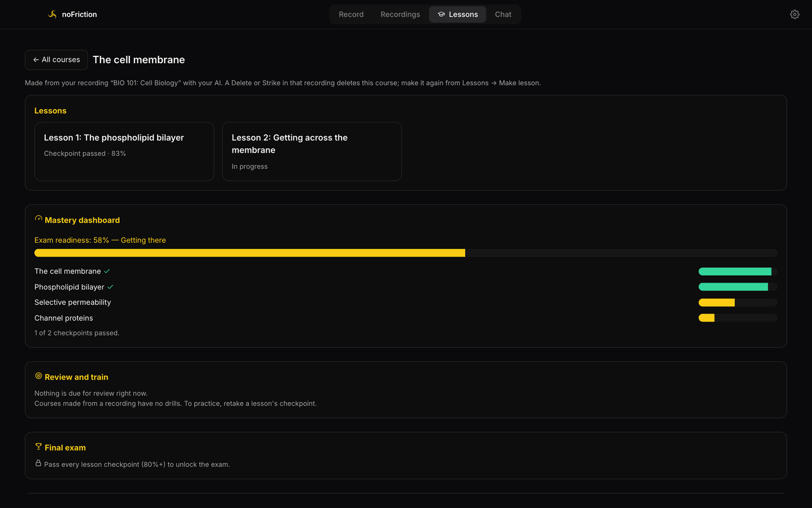Click the 1 of 2 checkpoints passed text

pyautogui.click(x=77, y=333)
